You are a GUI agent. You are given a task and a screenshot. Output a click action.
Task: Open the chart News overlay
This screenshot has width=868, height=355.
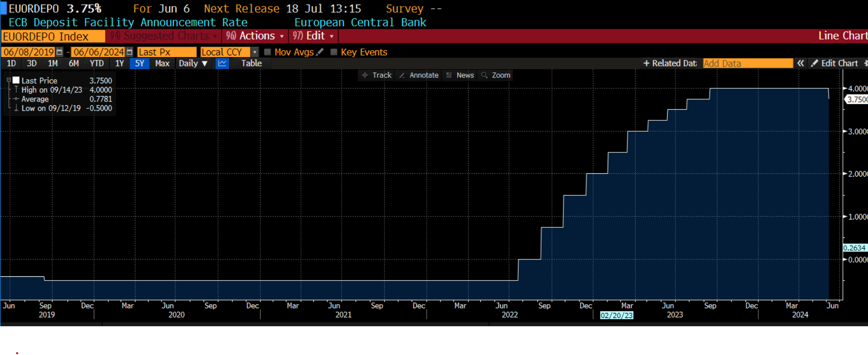pyautogui.click(x=460, y=75)
